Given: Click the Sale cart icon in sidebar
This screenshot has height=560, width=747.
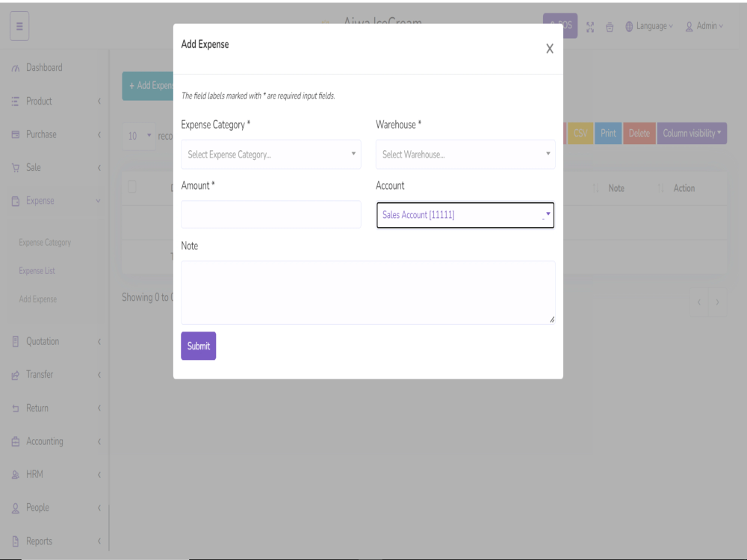Looking at the screenshot, I should (16, 167).
